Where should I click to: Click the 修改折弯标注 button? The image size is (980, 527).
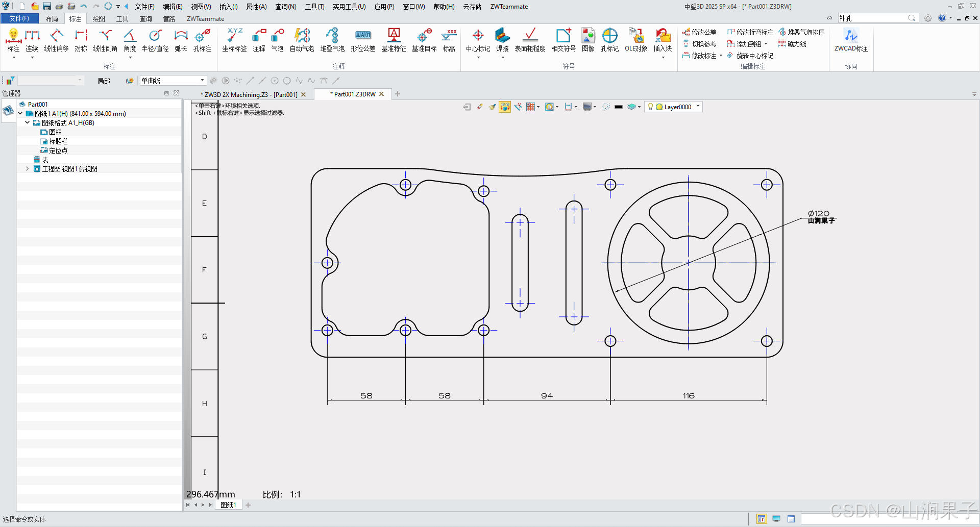click(750, 32)
